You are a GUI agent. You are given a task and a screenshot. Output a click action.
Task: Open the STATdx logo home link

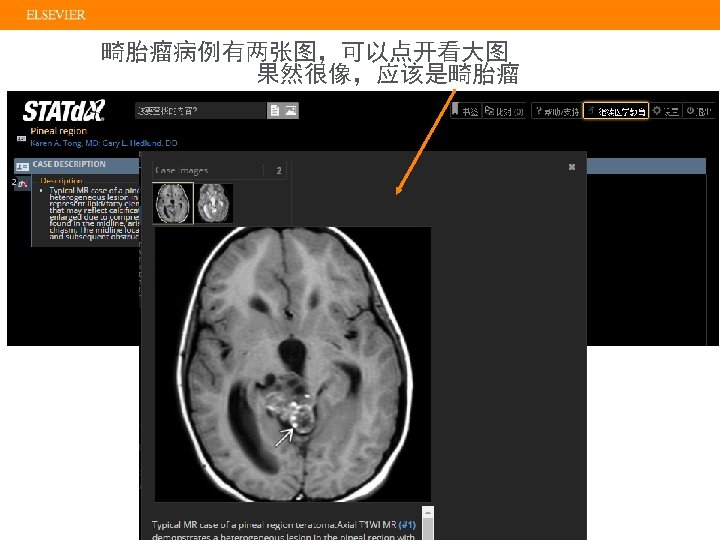tap(64, 111)
